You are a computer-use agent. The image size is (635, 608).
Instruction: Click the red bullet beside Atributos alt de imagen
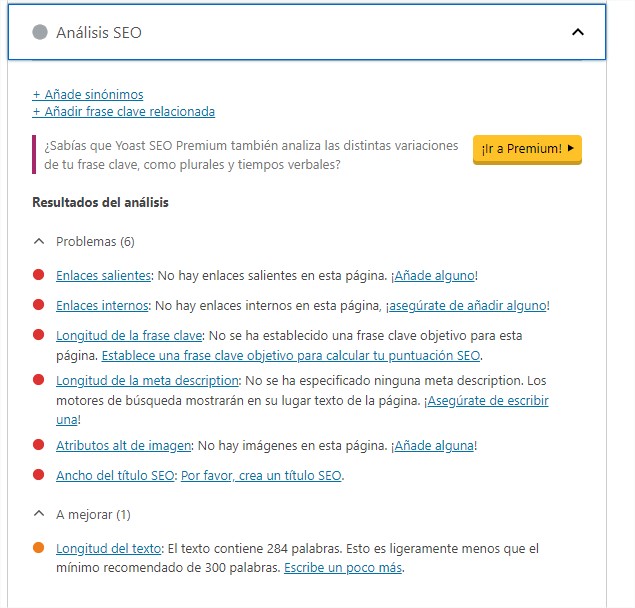[38, 445]
